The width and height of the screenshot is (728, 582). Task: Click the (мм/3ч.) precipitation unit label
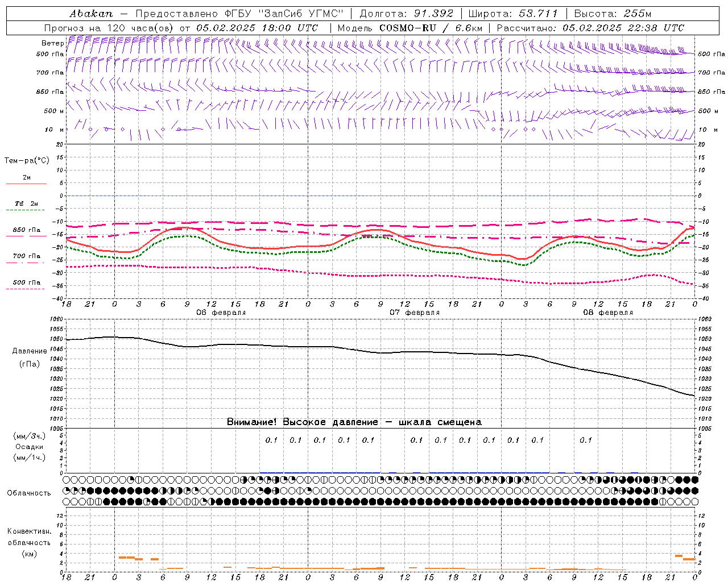pyautogui.click(x=30, y=436)
